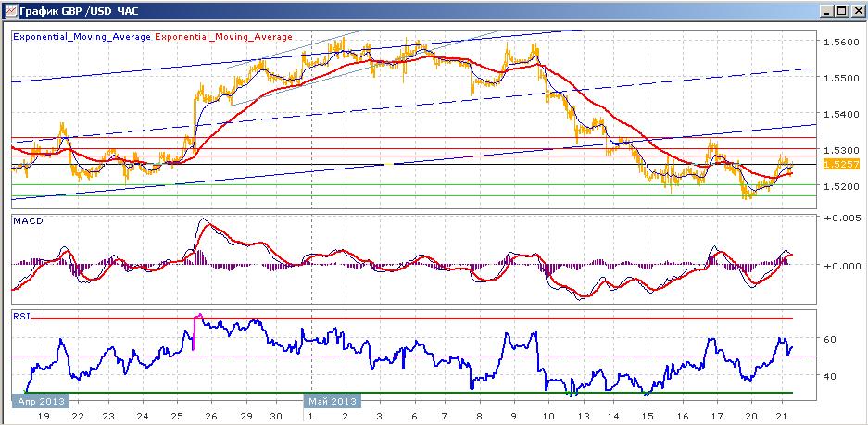Screen dimensions: 868x425
Task: Click the 1.5600 price axis label
Action: click(839, 43)
